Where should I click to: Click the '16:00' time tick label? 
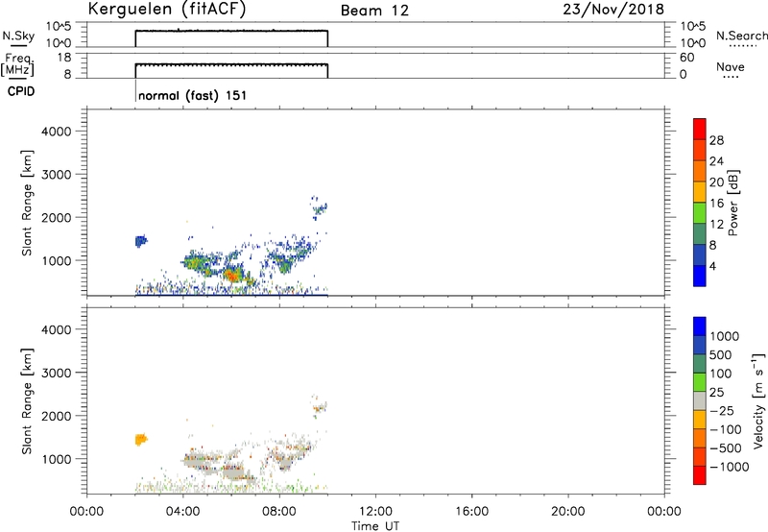[471, 512]
